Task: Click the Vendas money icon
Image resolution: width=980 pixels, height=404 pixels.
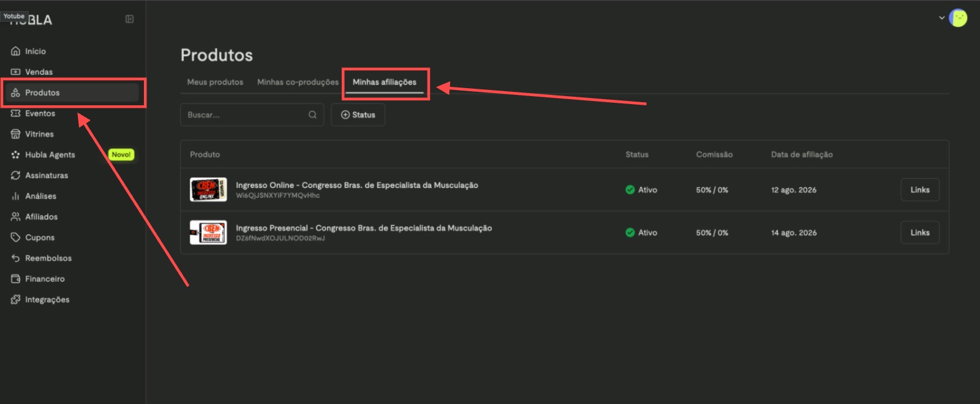Action: pos(16,72)
